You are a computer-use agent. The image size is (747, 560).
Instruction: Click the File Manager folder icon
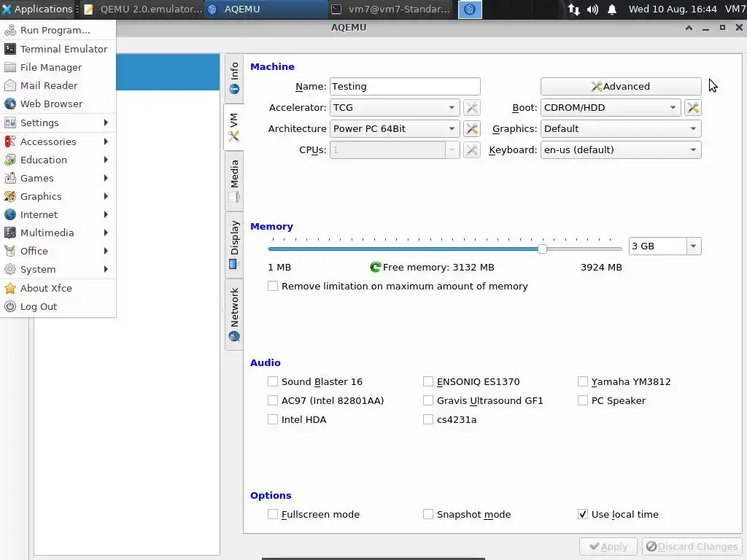coord(10,67)
